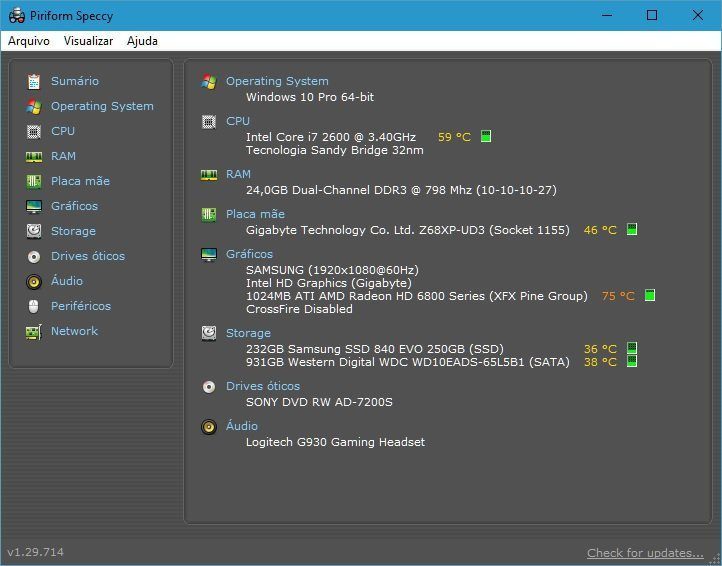Click the Drives óticos disc sidebar icon
Screen dimensions: 722x566
point(34,257)
